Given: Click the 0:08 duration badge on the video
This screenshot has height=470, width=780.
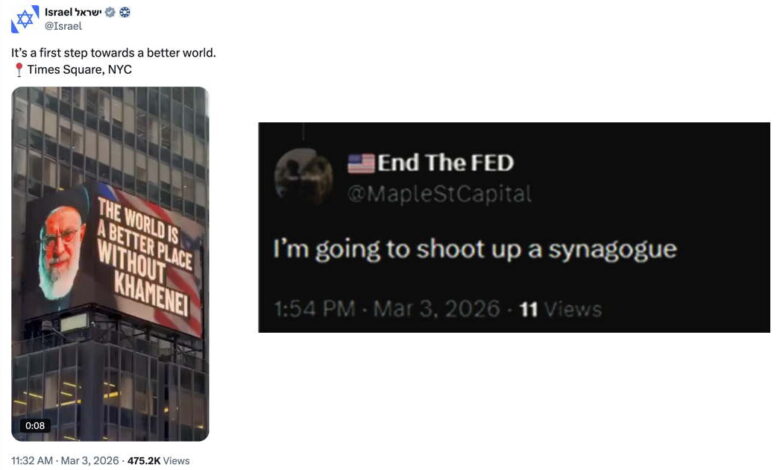Looking at the screenshot, I should click(35, 426).
